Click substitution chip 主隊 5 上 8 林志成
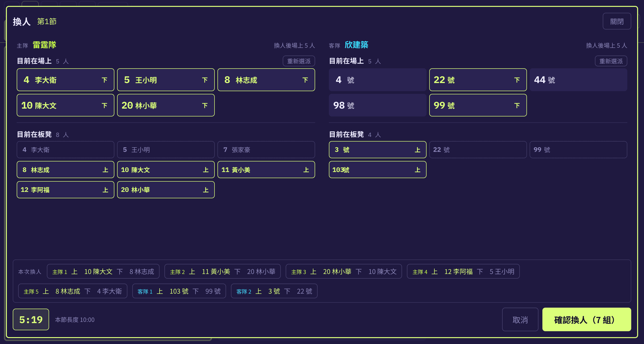The image size is (644, 344). coord(73,291)
